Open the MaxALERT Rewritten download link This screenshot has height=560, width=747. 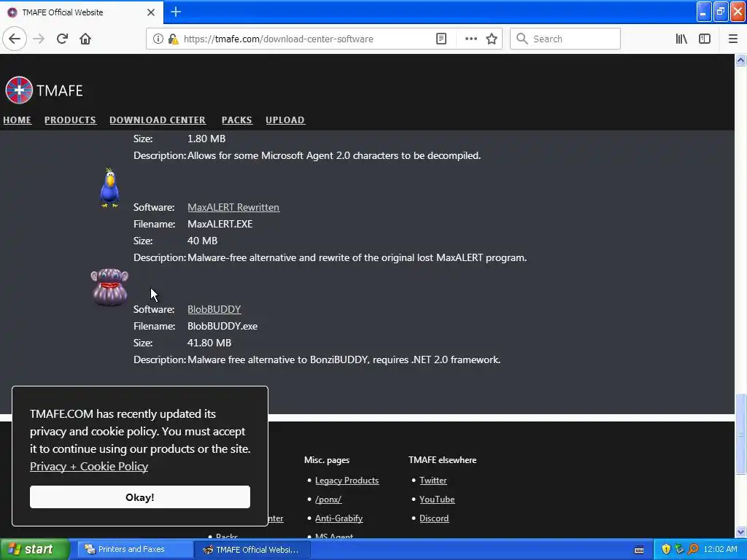tap(233, 207)
